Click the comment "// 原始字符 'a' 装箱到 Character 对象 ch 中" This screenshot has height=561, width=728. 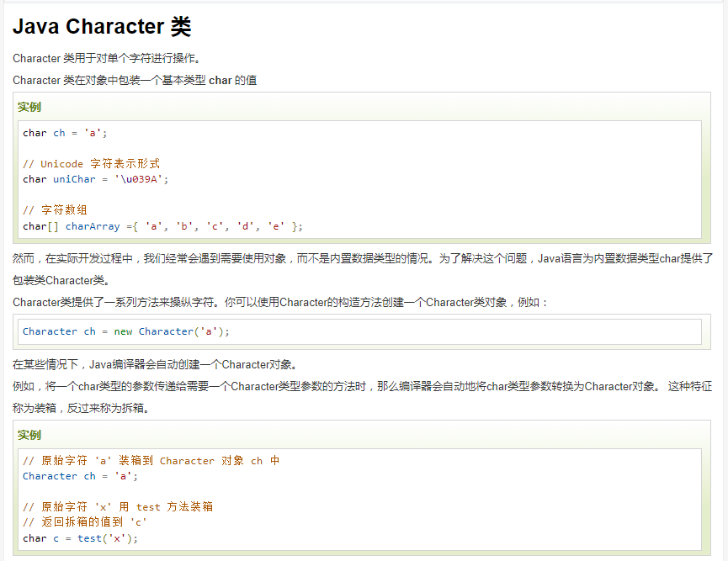tap(151, 461)
